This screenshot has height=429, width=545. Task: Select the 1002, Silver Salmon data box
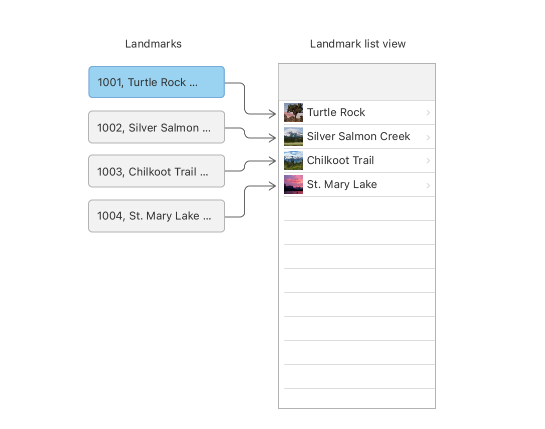point(156,127)
